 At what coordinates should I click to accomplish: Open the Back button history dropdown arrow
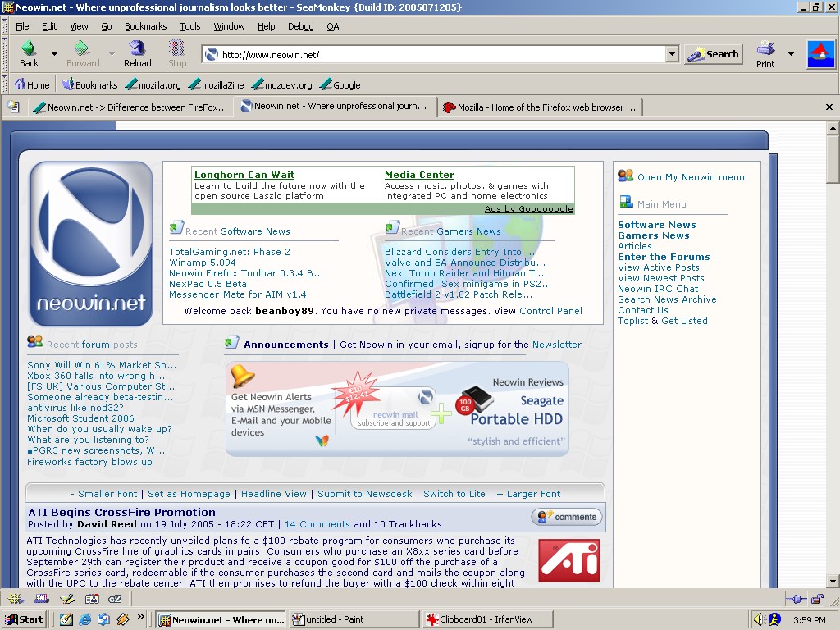click(x=54, y=54)
